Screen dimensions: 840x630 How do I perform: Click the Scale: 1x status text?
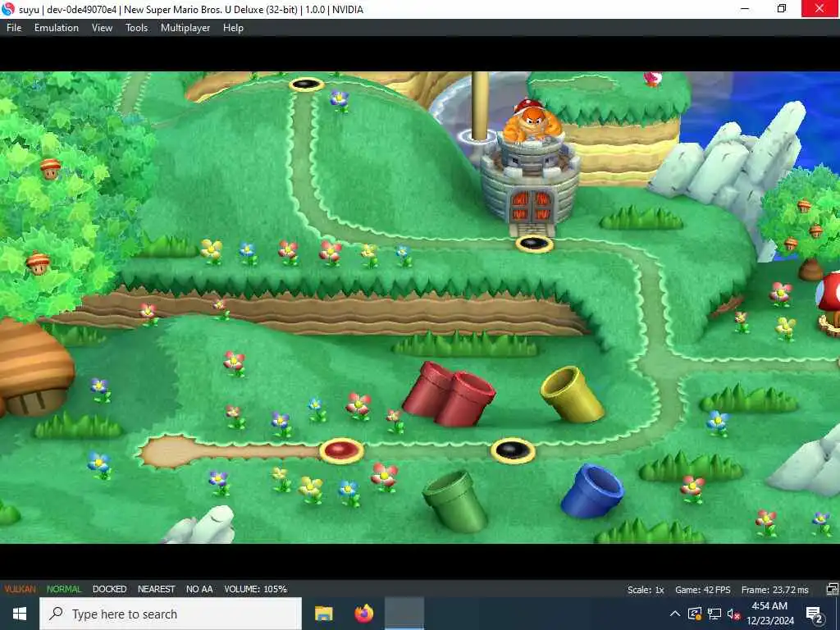(646, 589)
